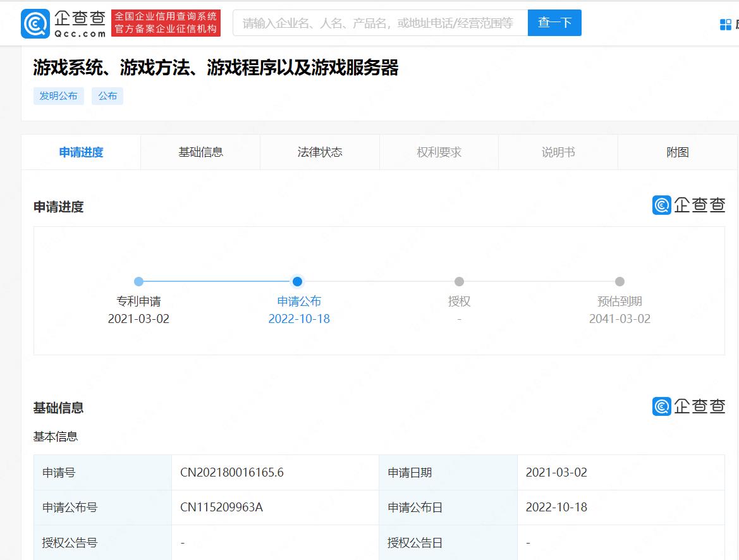Image resolution: width=739 pixels, height=560 pixels.
Task: Click the 公布 tag
Action: [x=107, y=96]
